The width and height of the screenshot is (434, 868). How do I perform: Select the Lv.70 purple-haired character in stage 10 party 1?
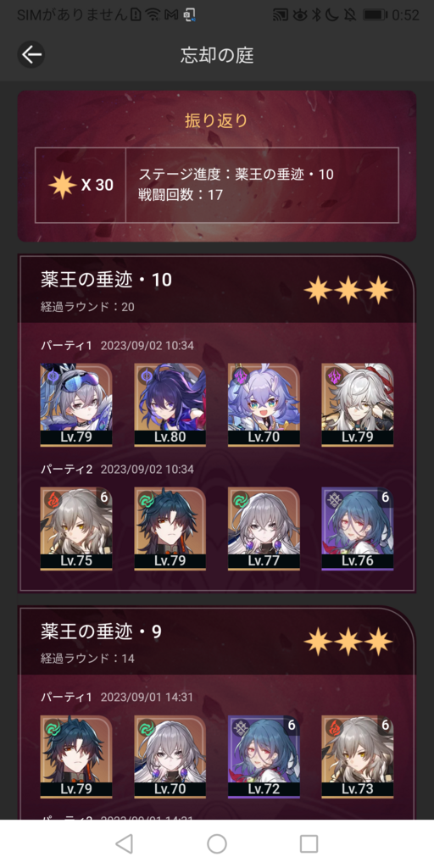click(x=264, y=404)
